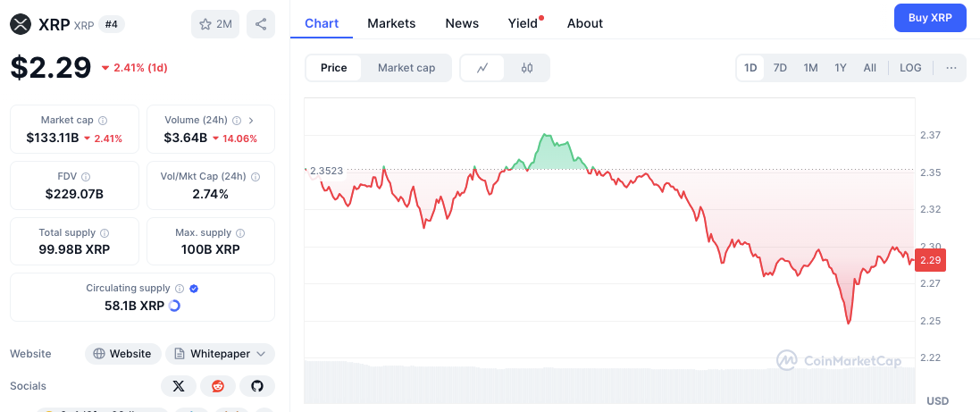980x412 pixels.
Task: Click the share icon button
Action: pyautogui.click(x=261, y=24)
